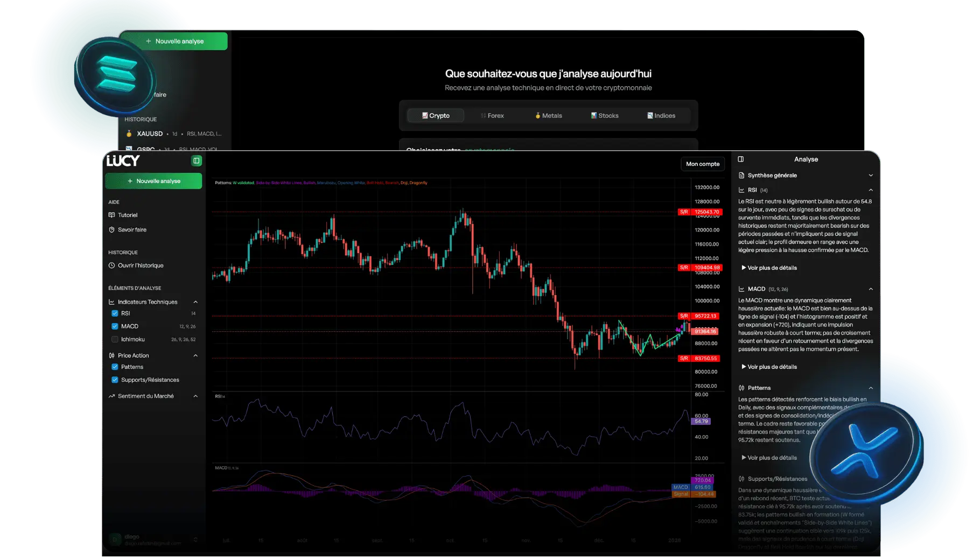Select the Forex tab in back window
980x560 pixels.
pyautogui.click(x=492, y=116)
